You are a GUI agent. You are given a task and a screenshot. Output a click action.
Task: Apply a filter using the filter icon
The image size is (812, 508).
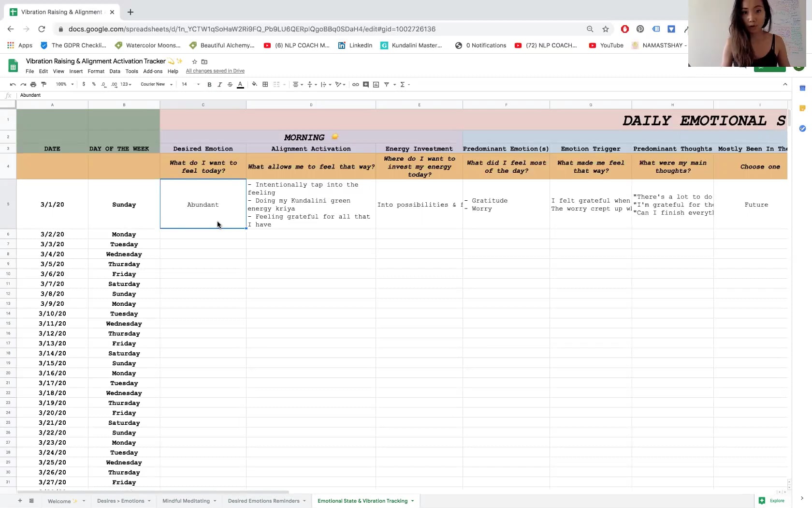tap(387, 84)
